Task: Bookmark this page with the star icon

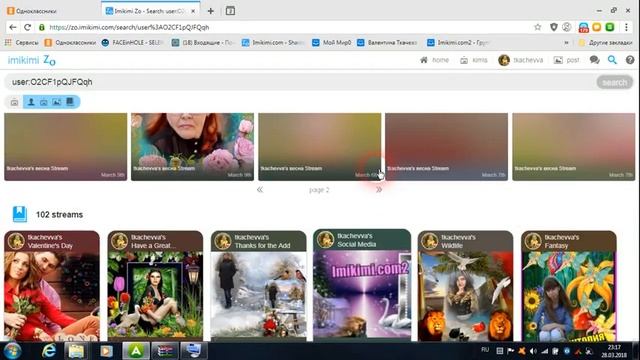Action: [538, 27]
